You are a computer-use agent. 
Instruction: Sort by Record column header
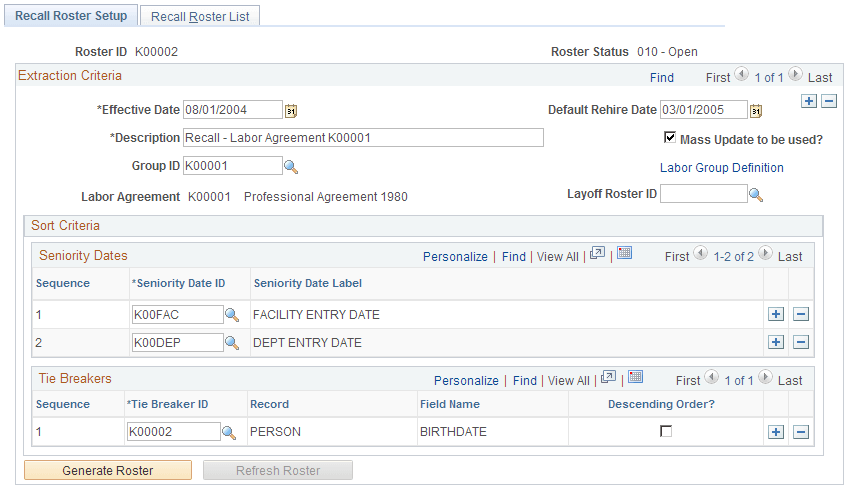(269, 404)
